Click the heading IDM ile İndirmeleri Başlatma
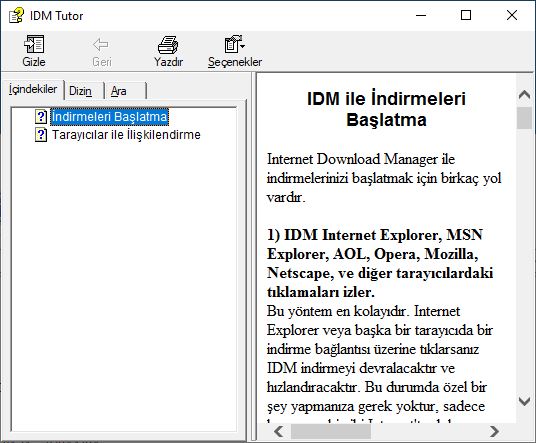The height and width of the screenshot is (443, 536). click(386, 109)
